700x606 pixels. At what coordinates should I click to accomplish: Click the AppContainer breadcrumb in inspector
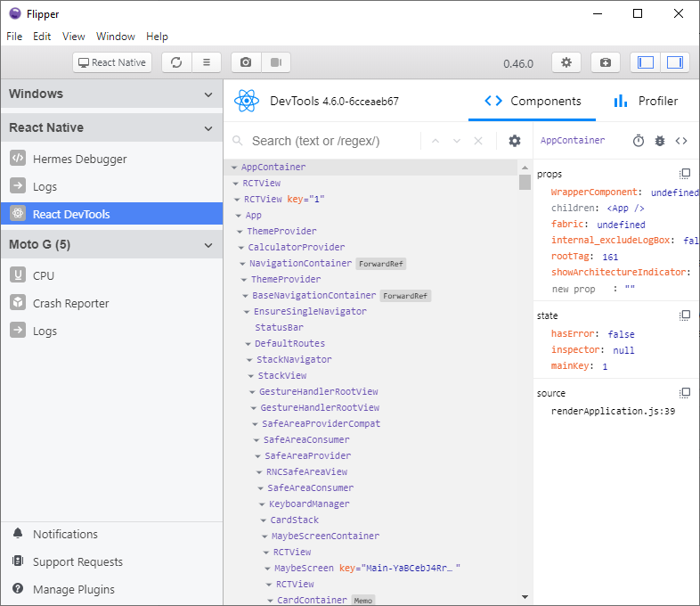573,141
